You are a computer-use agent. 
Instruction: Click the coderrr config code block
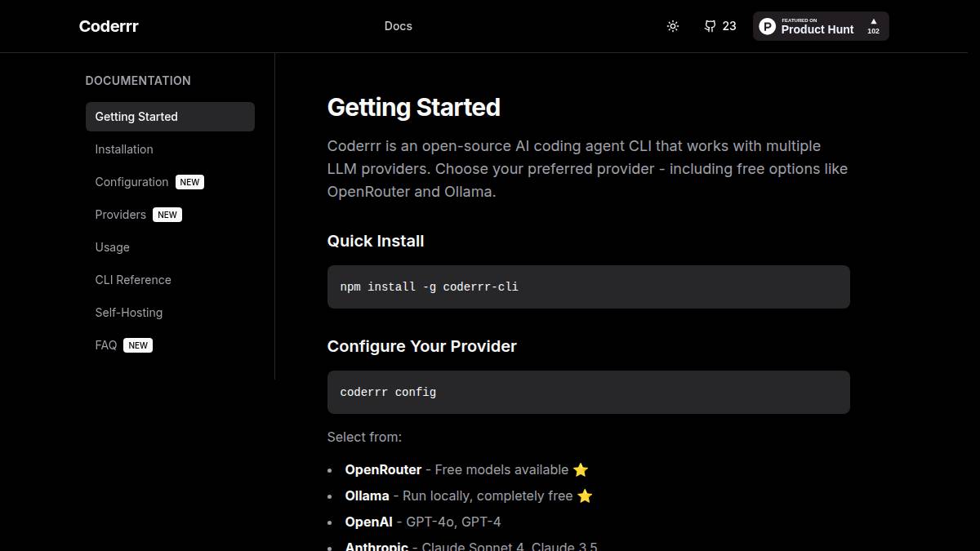tap(589, 392)
